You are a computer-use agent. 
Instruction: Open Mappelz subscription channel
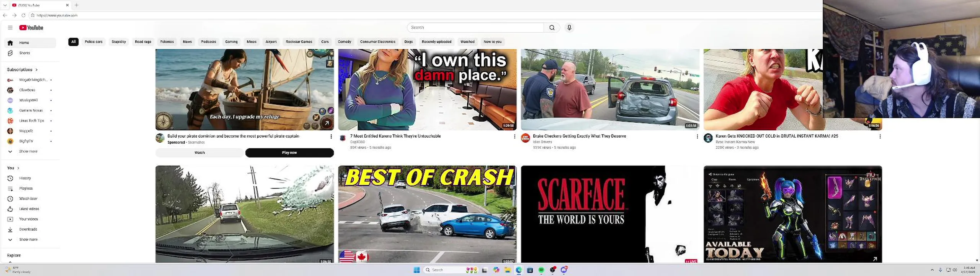(x=30, y=131)
